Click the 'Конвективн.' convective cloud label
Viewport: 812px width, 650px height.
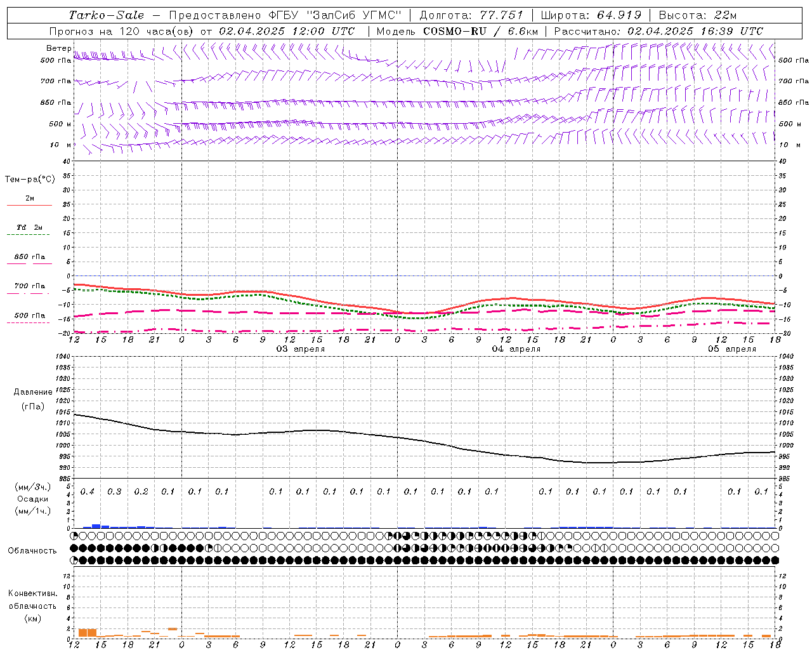point(32,594)
